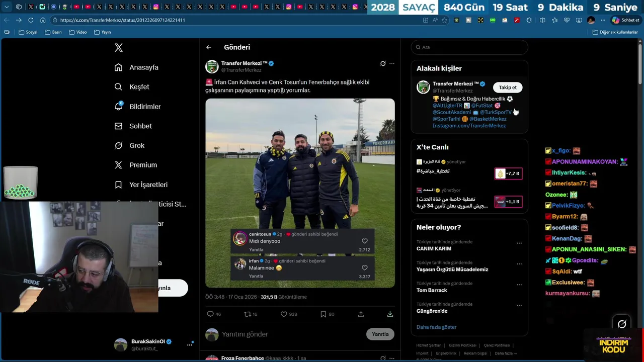Click the X logo in the sidebar

[119, 48]
